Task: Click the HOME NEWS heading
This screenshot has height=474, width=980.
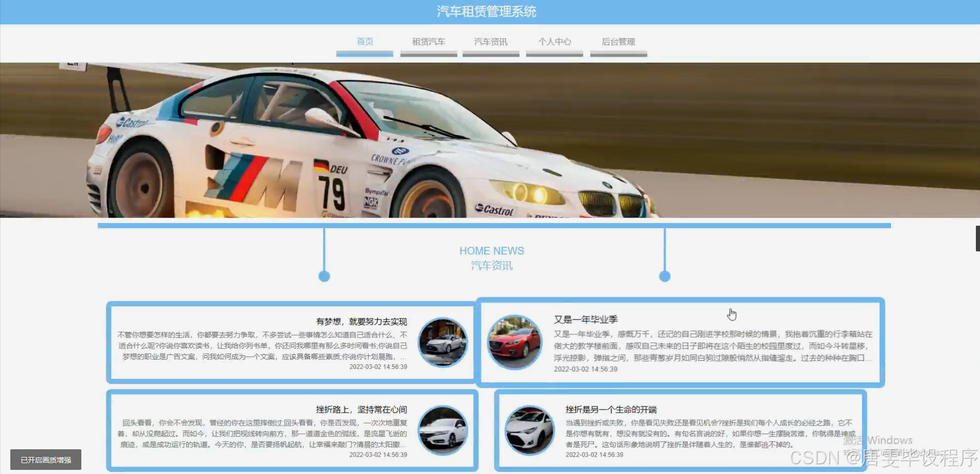Action: [x=492, y=251]
